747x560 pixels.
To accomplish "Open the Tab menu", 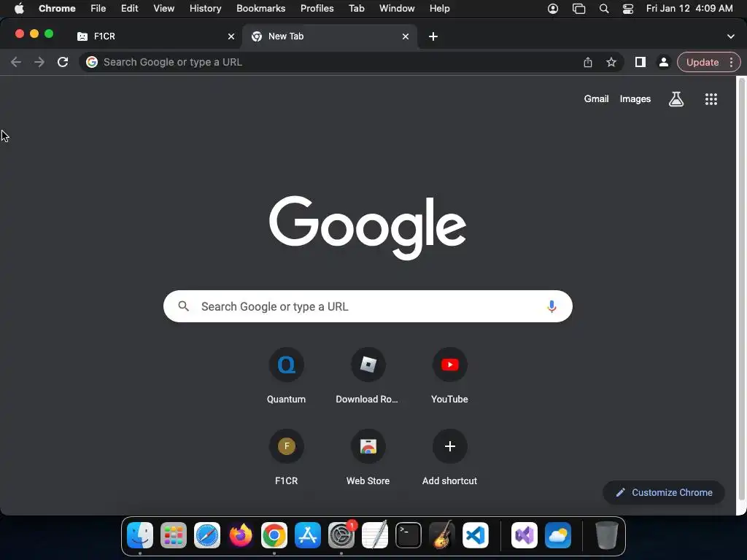I will 356,9.
